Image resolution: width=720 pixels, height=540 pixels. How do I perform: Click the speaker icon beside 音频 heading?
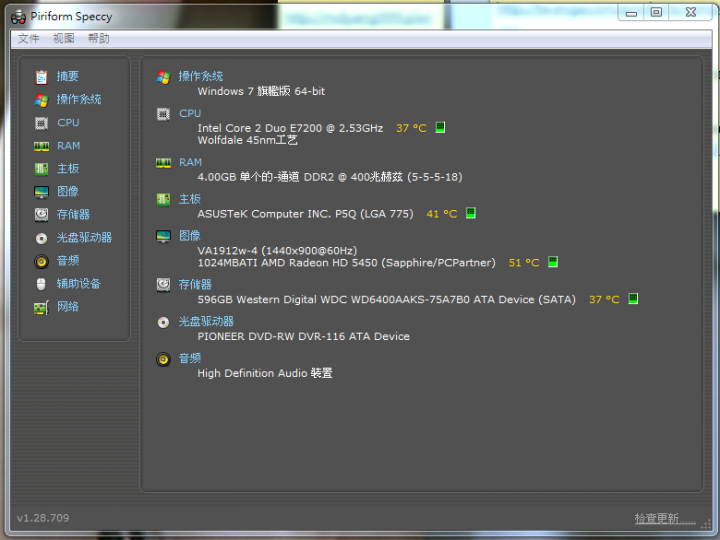[x=163, y=359]
